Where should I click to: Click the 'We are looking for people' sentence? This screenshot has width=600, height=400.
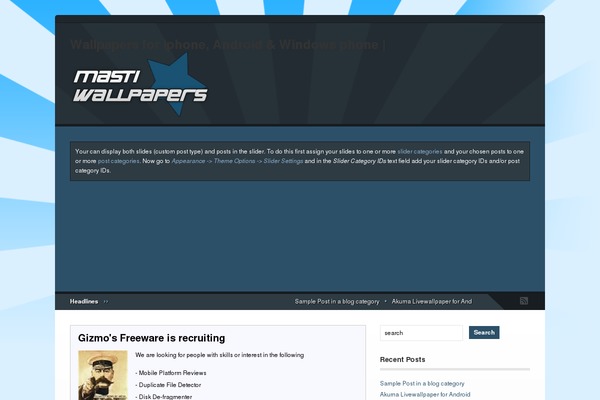click(x=220, y=355)
